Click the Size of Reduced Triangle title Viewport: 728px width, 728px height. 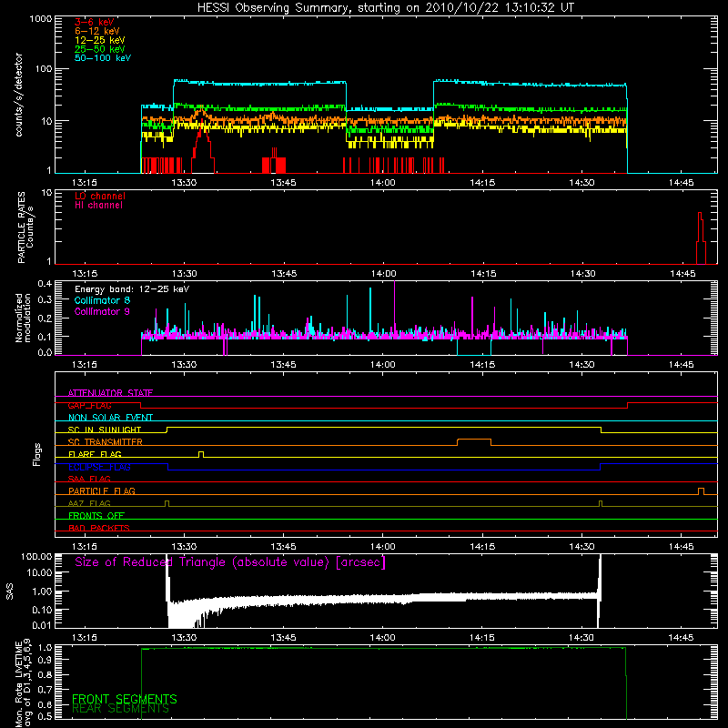[230, 562]
